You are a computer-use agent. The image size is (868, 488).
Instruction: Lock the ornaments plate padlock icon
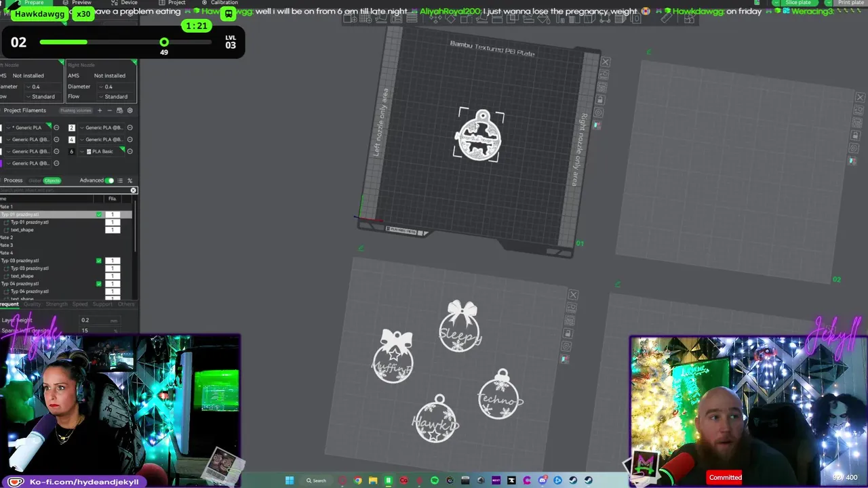568,333
